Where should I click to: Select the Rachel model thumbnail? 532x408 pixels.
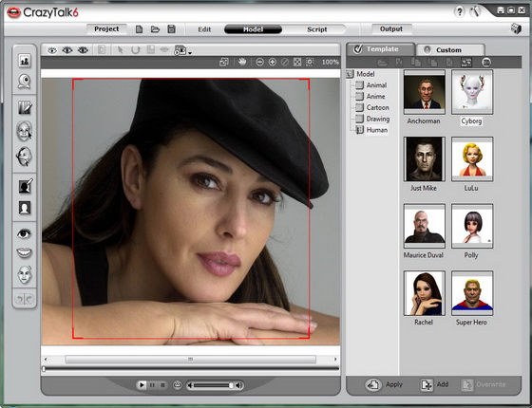(424, 293)
